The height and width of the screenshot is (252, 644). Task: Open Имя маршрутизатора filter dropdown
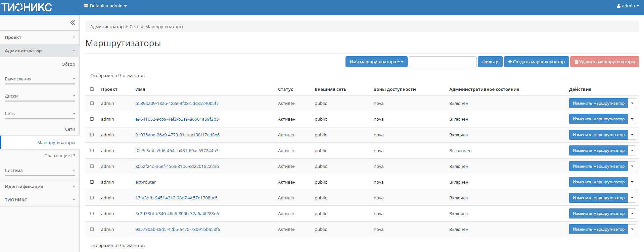[376, 62]
